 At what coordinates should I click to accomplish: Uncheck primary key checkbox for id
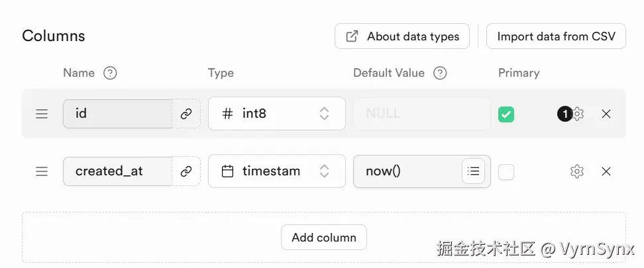(506, 114)
